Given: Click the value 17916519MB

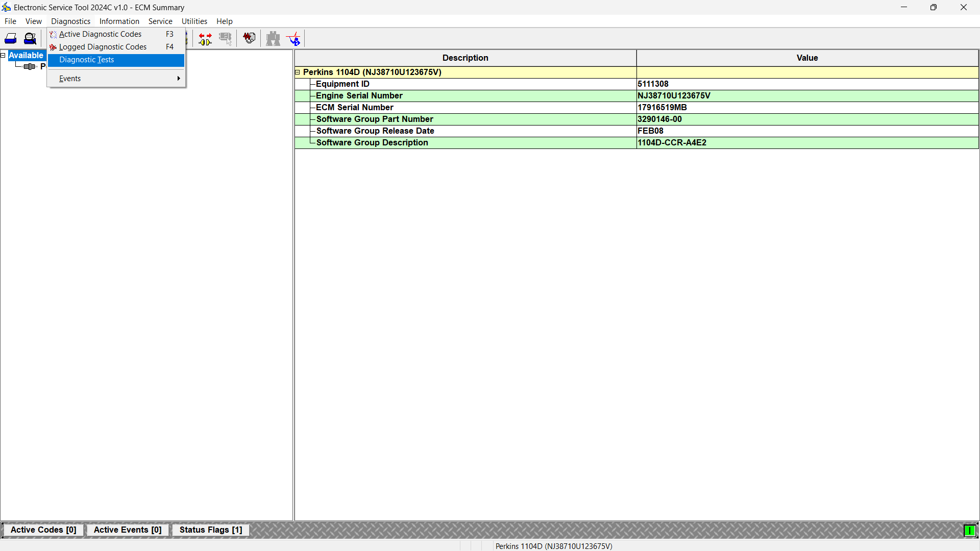Looking at the screenshot, I should 662,108.
